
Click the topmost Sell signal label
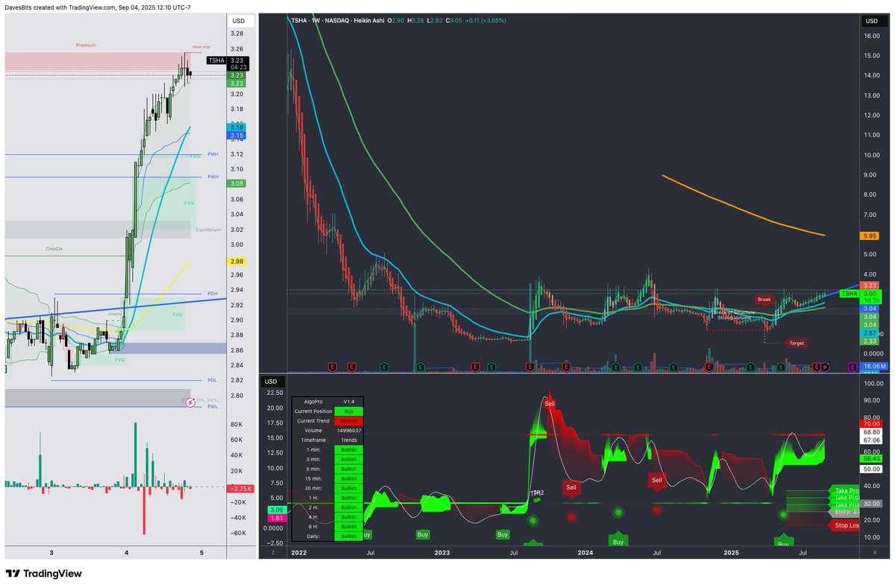550,403
